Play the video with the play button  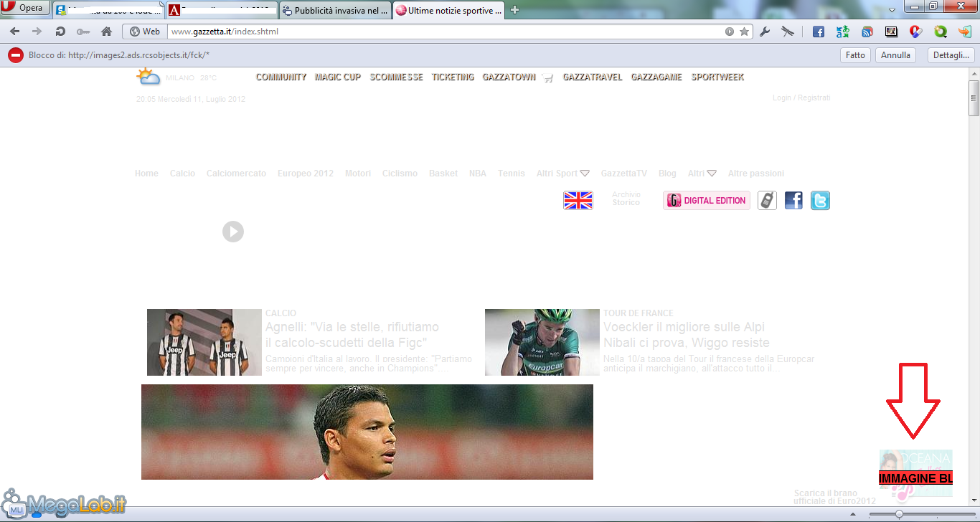233,232
